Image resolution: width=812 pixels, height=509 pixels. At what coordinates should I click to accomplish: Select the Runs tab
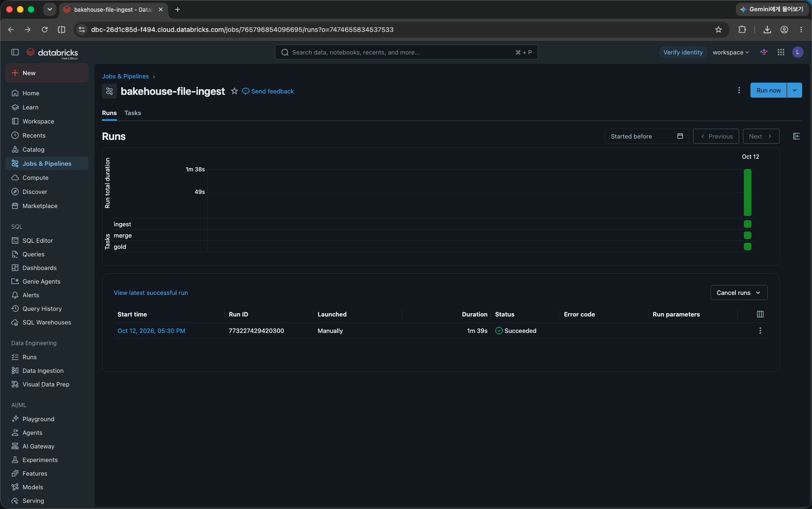[x=109, y=113]
